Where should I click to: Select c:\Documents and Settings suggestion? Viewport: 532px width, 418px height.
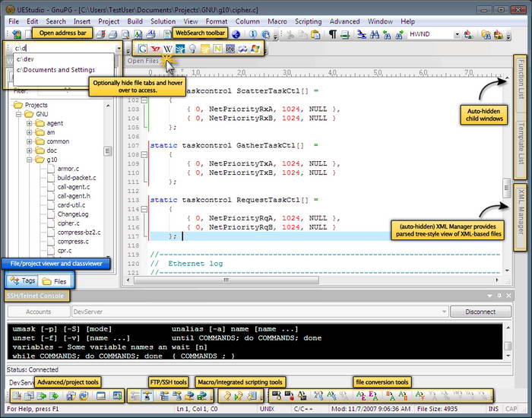(x=55, y=70)
